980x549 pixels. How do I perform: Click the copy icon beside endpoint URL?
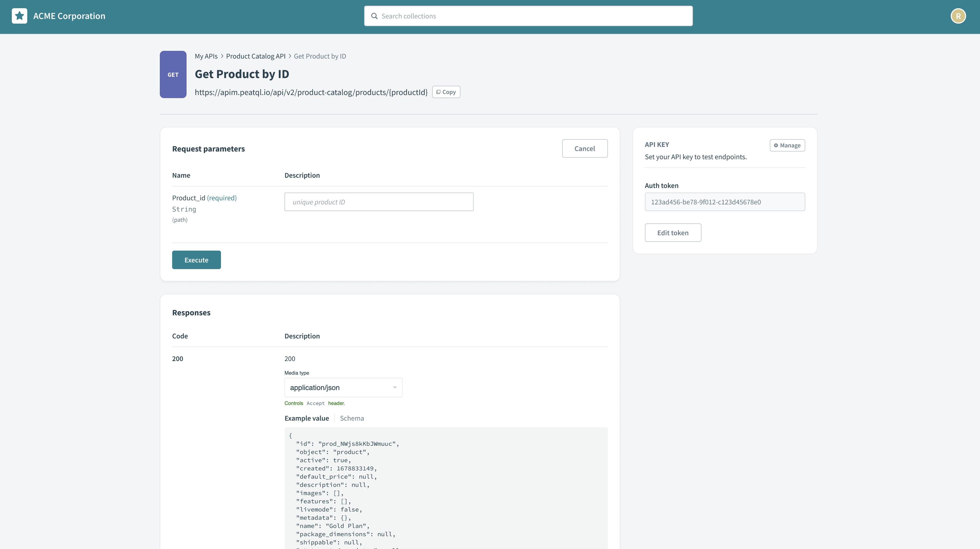pos(438,92)
